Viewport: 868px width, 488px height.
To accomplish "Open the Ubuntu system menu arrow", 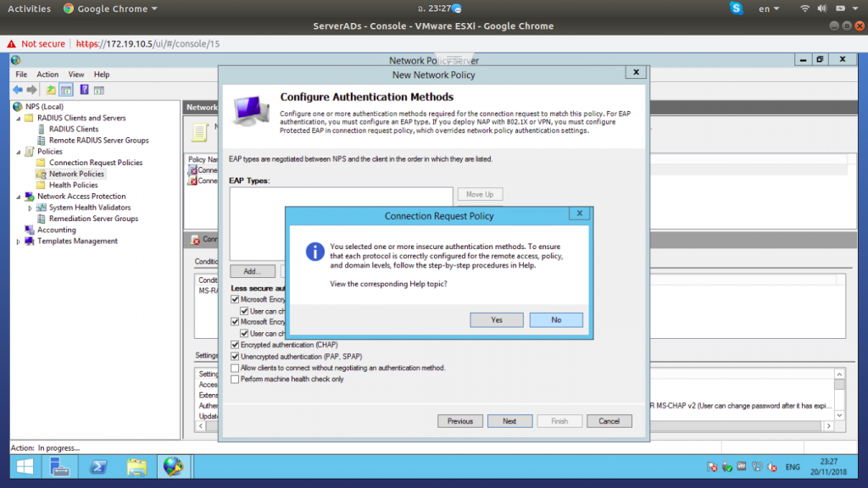I will coord(855,8).
